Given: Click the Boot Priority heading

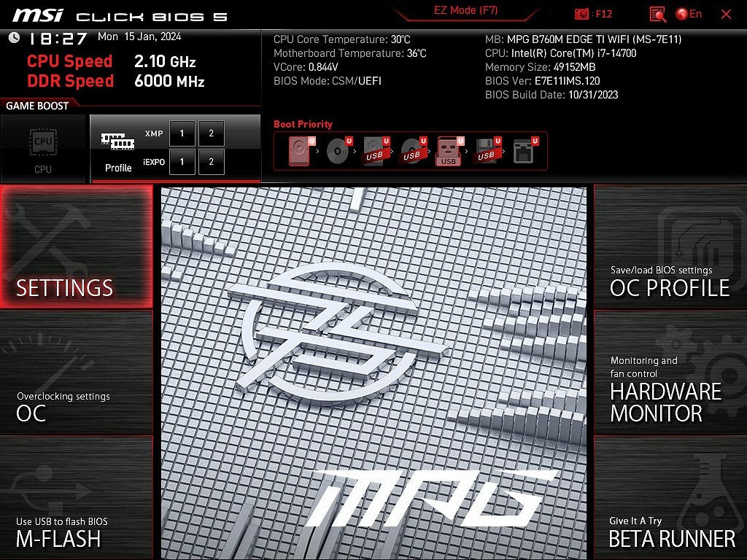Looking at the screenshot, I should pyautogui.click(x=303, y=124).
